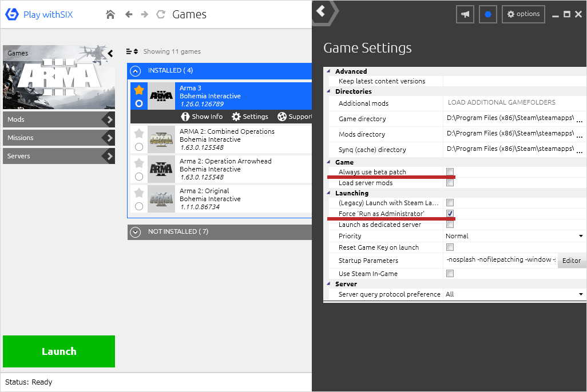Enable Legacy Launch with Steam checkbox

[450, 203]
